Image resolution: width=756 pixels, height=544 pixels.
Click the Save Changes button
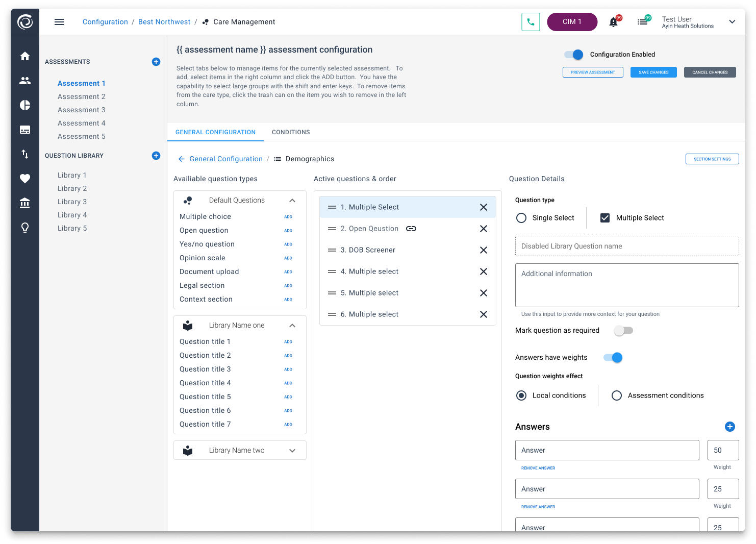pyautogui.click(x=653, y=72)
